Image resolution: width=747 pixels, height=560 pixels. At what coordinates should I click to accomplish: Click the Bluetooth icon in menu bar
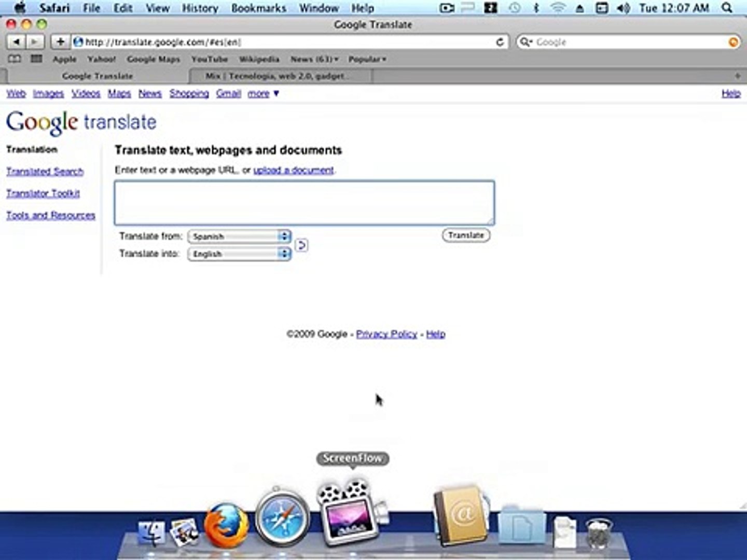click(x=536, y=8)
